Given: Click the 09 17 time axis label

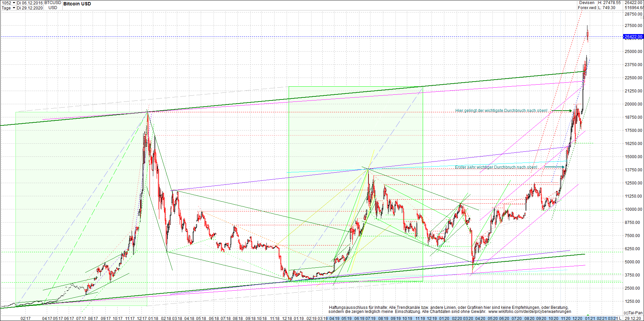Looking at the screenshot, I should pyautogui.click(x=105, y=318).
